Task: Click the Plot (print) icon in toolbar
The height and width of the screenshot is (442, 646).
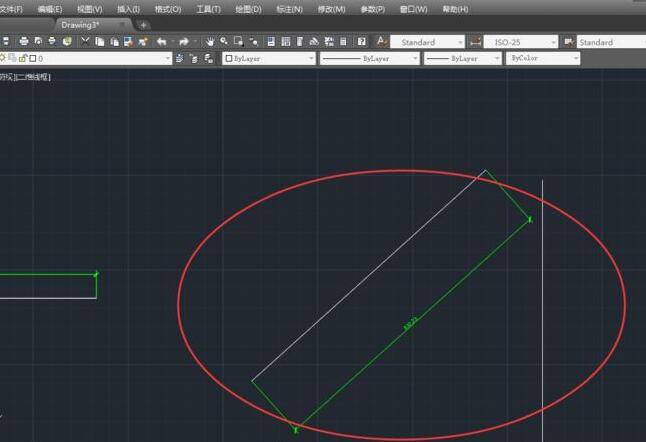Action: click(23, 42)
